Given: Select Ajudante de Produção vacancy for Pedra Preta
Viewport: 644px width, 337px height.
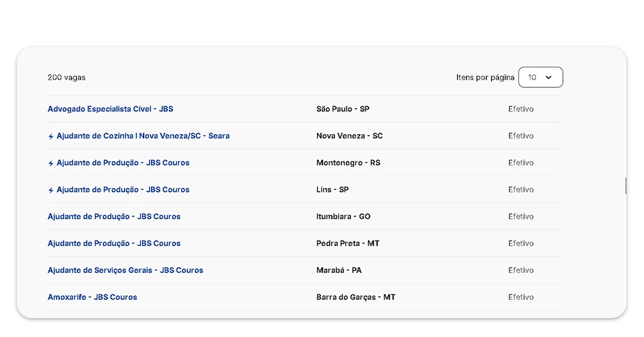Looking at the screenshot, I should (114, 243).
